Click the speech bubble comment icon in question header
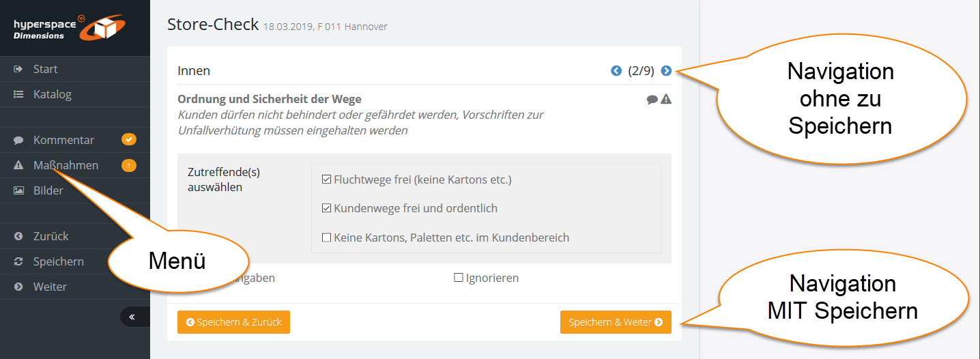The image size is (980, 359). (652, 100)
